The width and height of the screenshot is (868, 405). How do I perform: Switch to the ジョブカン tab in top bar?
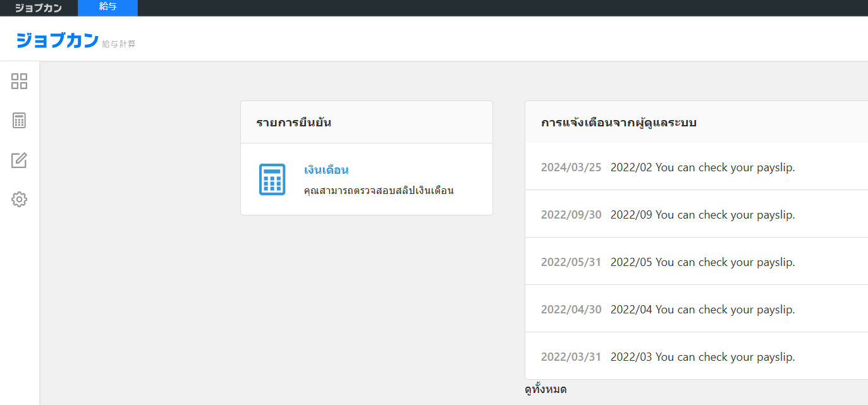coord(39,8)
